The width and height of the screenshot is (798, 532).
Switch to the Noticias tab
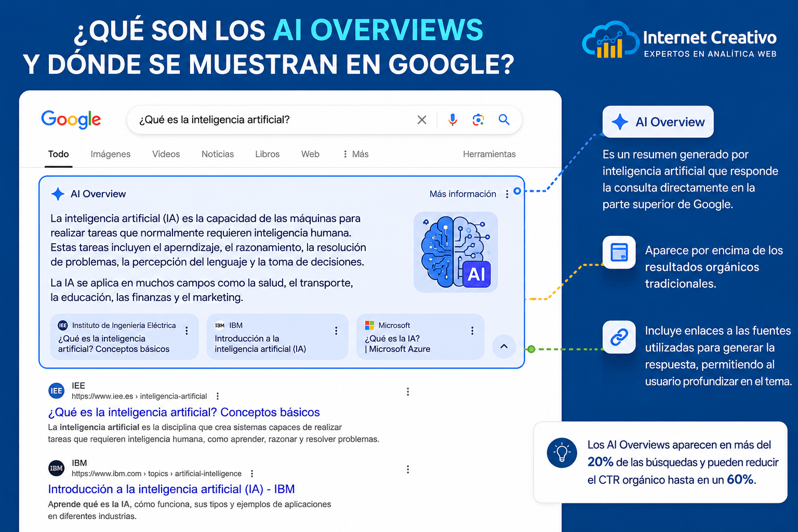[x=218, y=154]
